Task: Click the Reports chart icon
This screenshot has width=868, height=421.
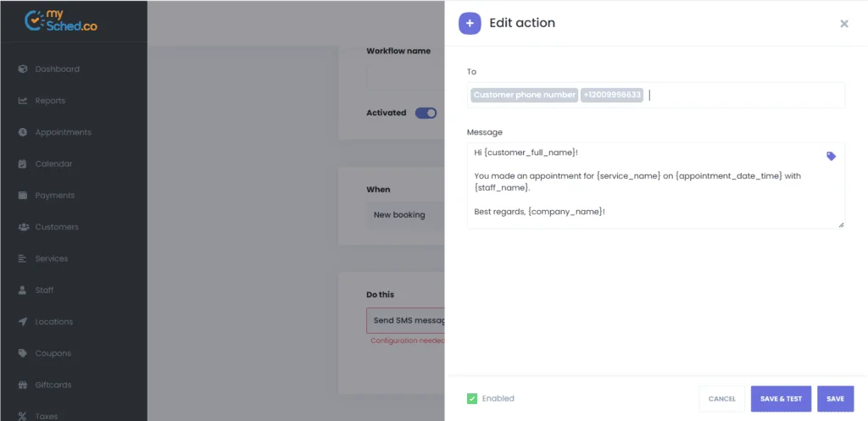Action: pyautogui.click(x=23, y=101)
